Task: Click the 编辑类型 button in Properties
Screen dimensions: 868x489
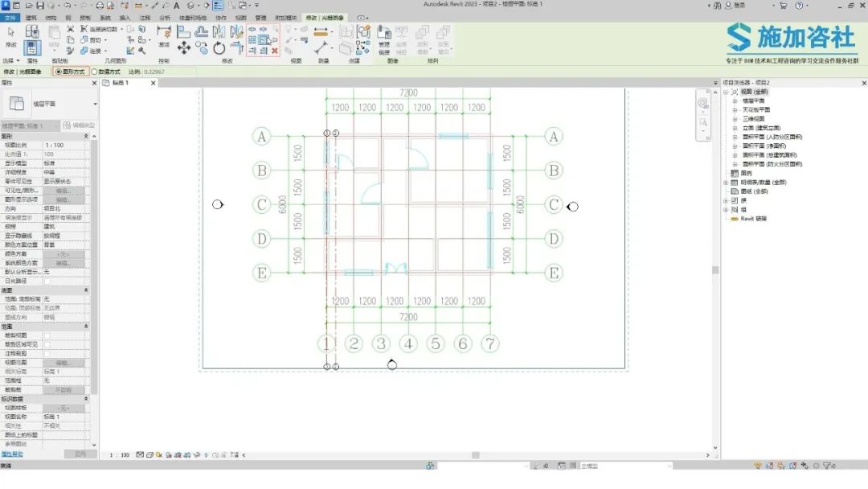Action: point(79,125)
